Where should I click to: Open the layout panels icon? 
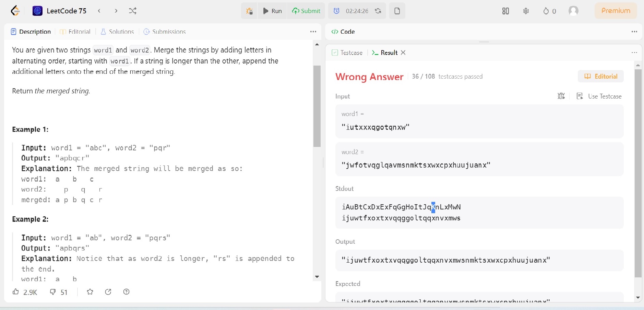pyautogui.click(x=505, y=11)
